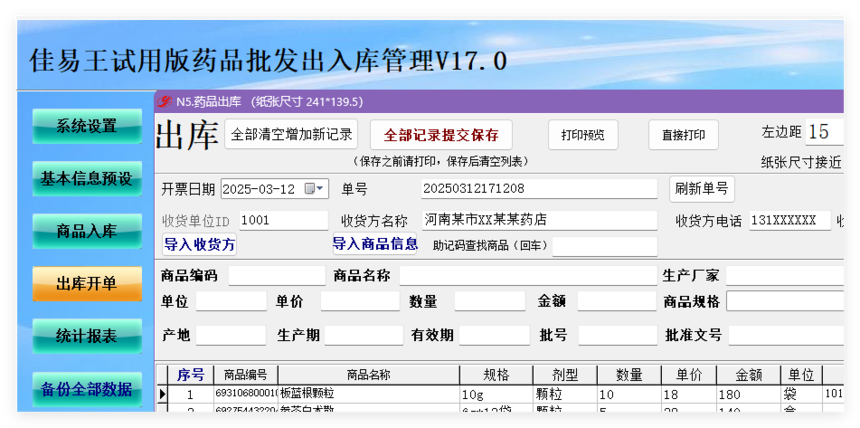The width and height of the screenshot is (860, 428).
Task: Click the 收货单位ID field showing 1001
Action: [x=284, y=221]
